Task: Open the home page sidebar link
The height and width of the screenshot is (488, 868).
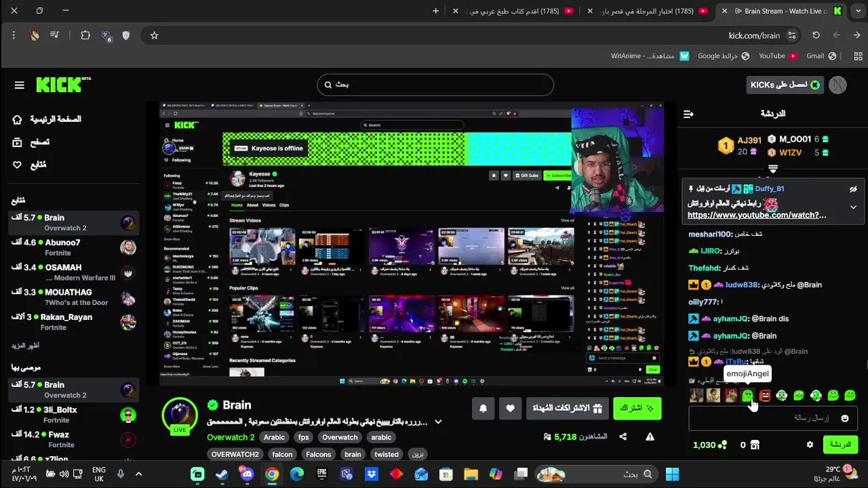Action: click(x=46, y=119)
